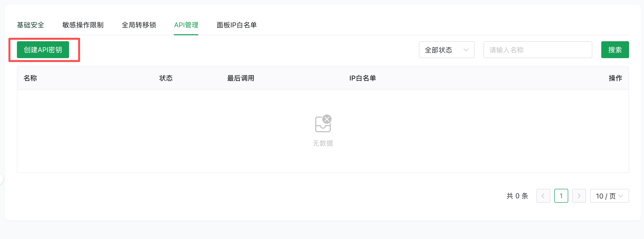Switch to the 基础安全 tab
Screen dimensions: 644x239
click(31, 25)
